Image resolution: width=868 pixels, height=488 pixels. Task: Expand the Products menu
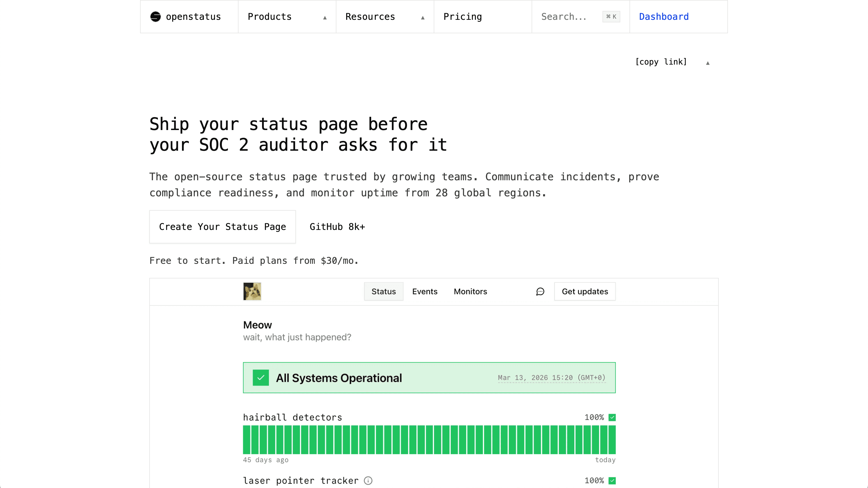[x=287, y=17]
